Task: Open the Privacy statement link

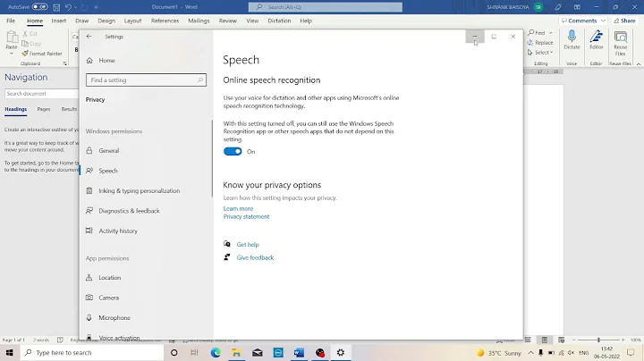Action: pyautogui.click(x=247, y=216)
